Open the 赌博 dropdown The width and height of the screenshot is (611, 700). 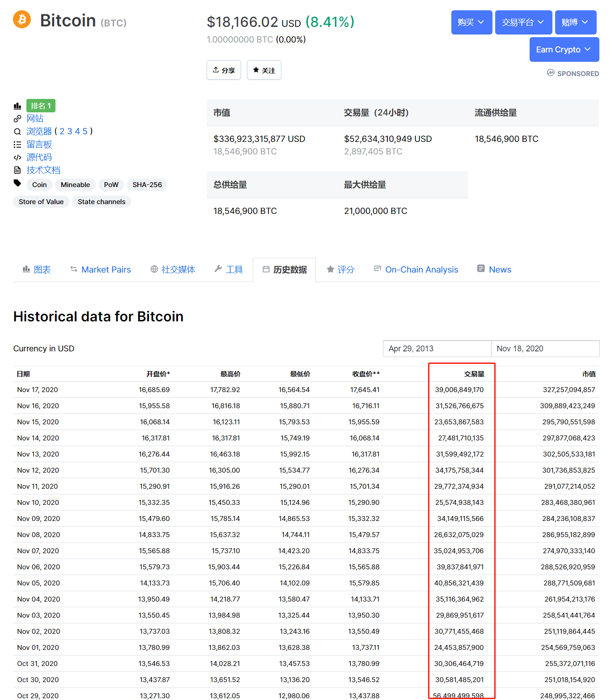pyautogui.click(x=576, y=22)
